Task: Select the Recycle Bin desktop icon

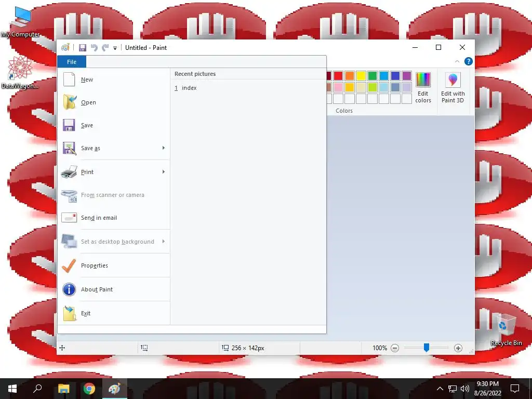Action: coord(506,330)
